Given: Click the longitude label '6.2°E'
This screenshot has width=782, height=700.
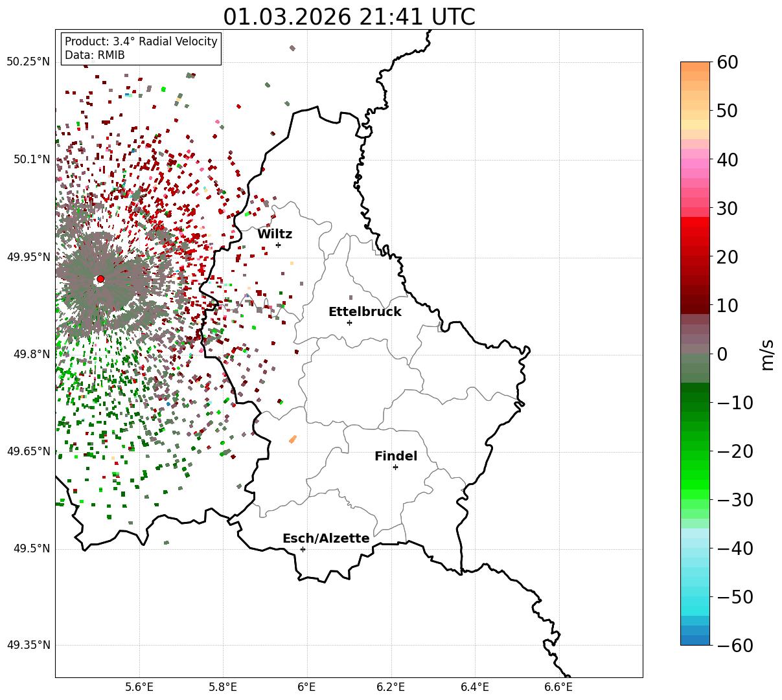Looking at the screenshot, I should pos(391,687).
